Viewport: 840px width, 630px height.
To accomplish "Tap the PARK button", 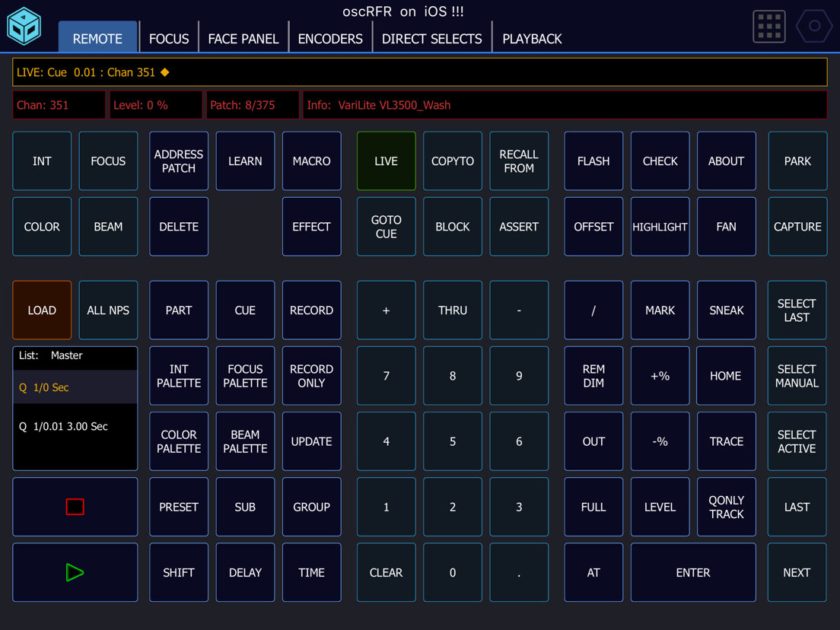I will point(797,161).
